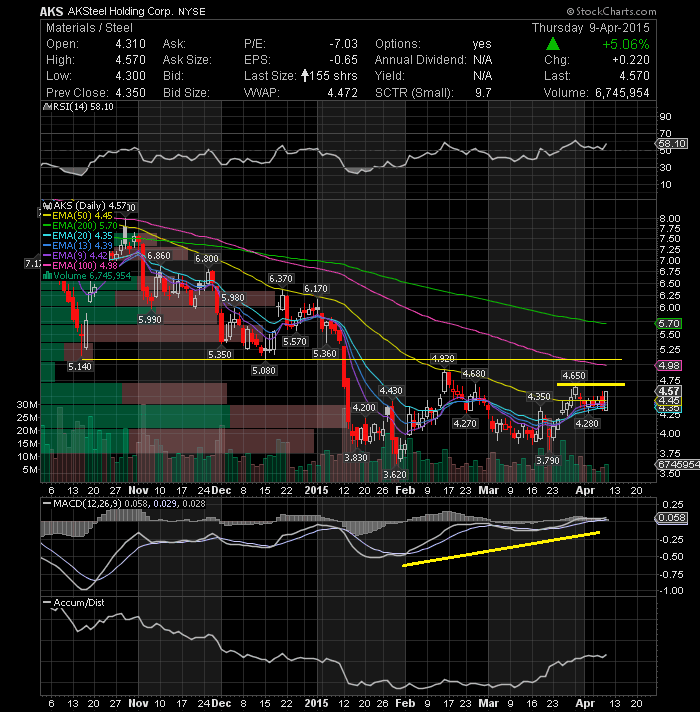Click the 6.860 price peak label
The height and width of the screenshot is (712, 700).
tap(159, 256)
